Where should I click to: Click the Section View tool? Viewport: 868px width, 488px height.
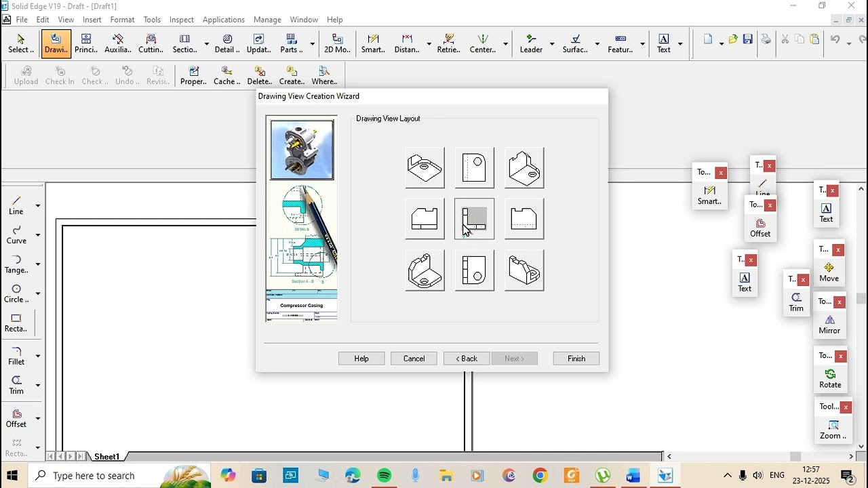point(184,44)
